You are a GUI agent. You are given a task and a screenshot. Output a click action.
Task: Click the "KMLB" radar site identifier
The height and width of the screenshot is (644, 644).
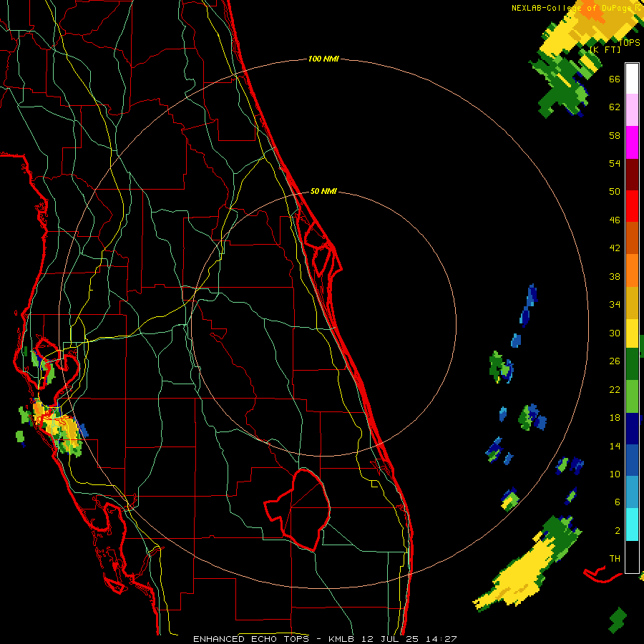pos(343,639)
